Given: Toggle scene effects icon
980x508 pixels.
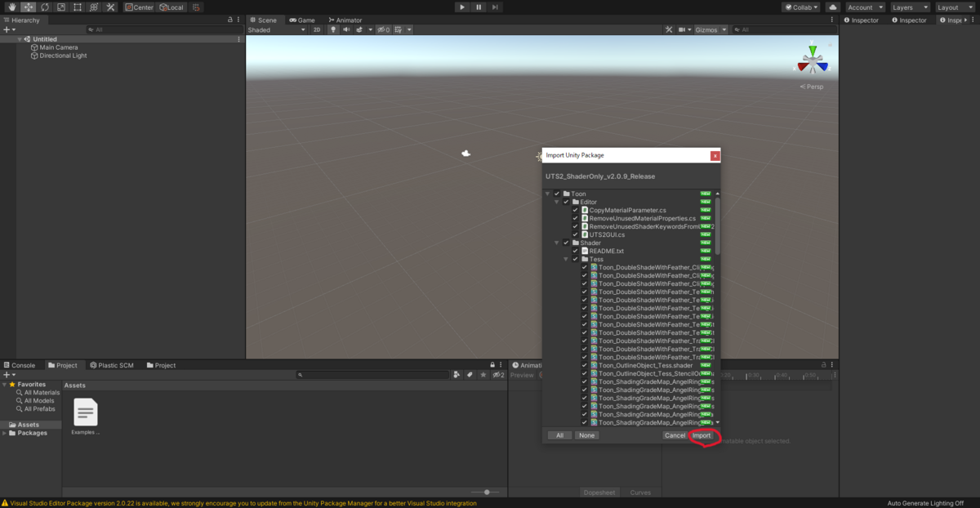Looking at the screenshot, I should coord(361,29).
